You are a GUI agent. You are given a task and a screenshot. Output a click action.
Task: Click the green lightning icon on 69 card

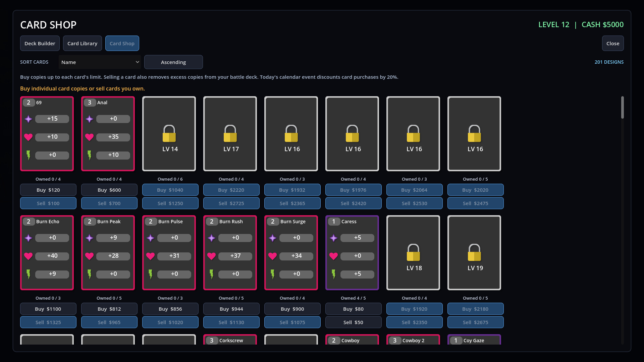29,155
